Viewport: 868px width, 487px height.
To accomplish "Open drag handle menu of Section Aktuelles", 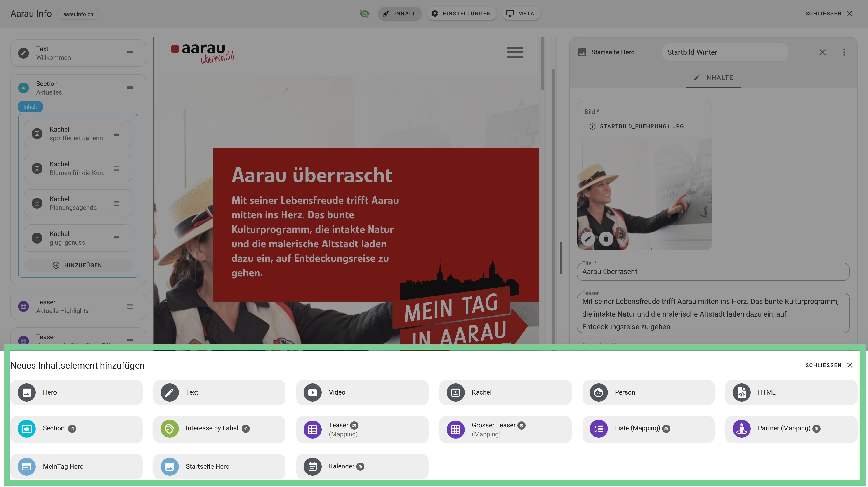I will pos(130,88).
